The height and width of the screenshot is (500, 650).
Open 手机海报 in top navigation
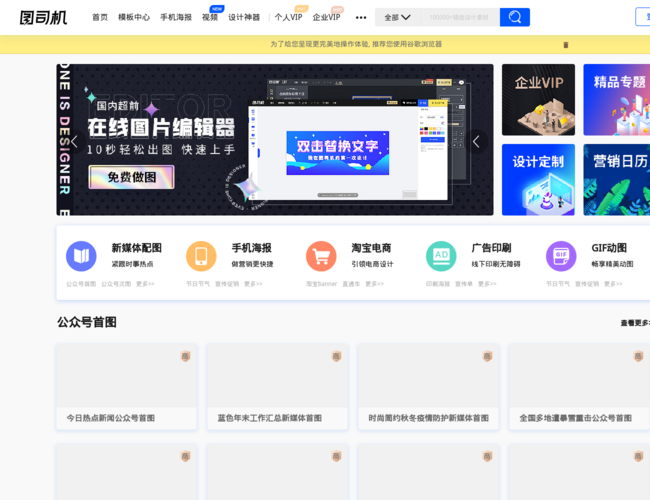[176, 17]
